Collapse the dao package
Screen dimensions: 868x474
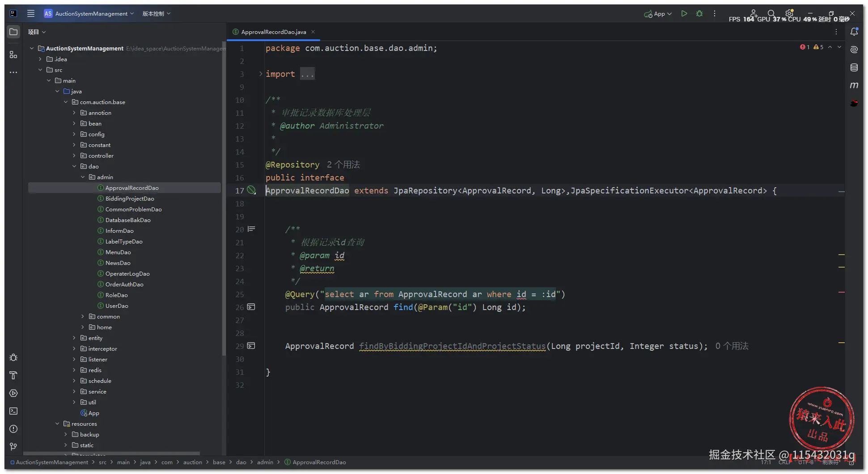(74, 166)
